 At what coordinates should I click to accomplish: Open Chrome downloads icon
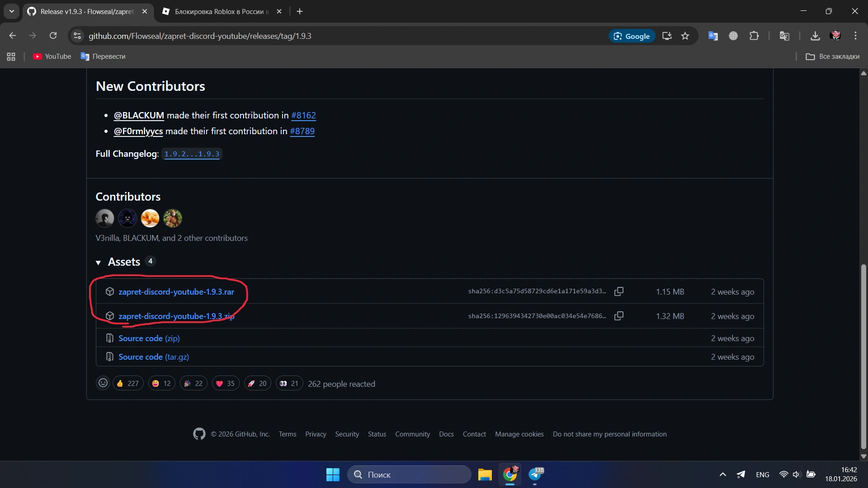[815, 36]
